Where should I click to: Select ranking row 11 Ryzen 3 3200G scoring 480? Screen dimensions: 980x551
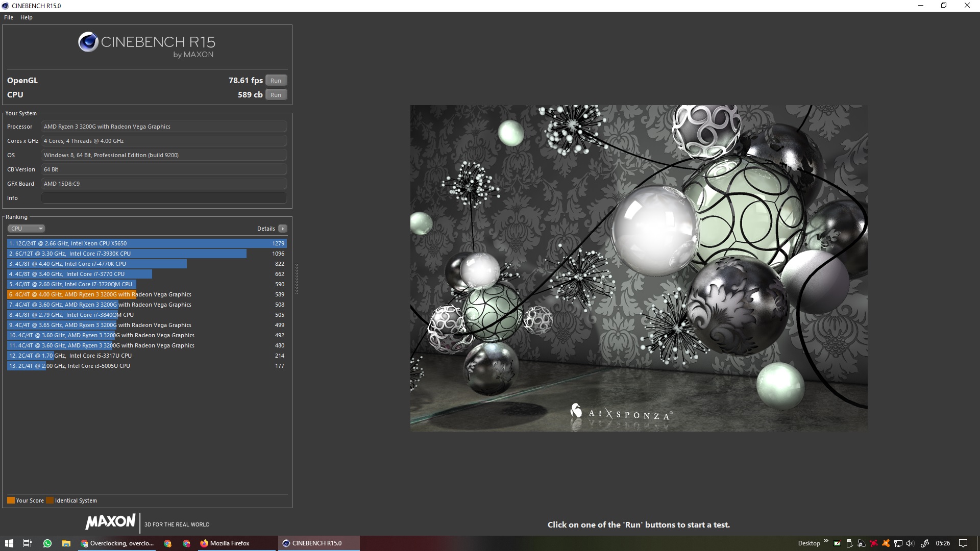point(147,345)
